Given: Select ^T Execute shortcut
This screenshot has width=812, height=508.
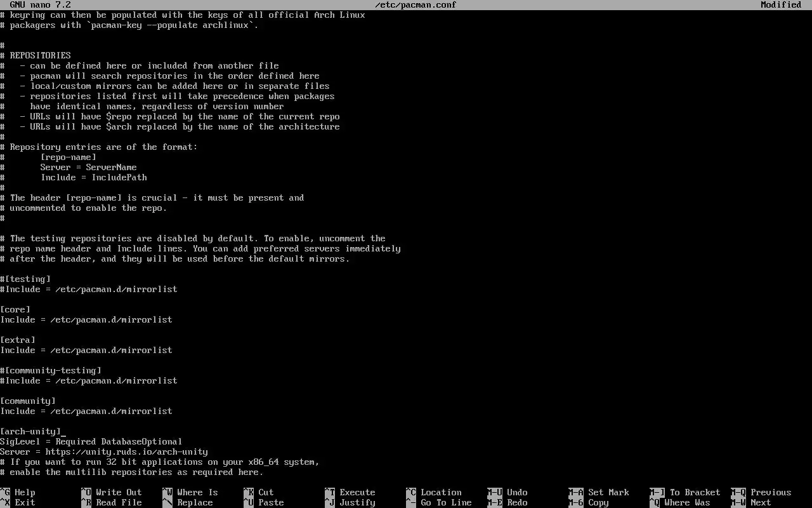Looking at the screenshot, I should [x=350, y=492].
